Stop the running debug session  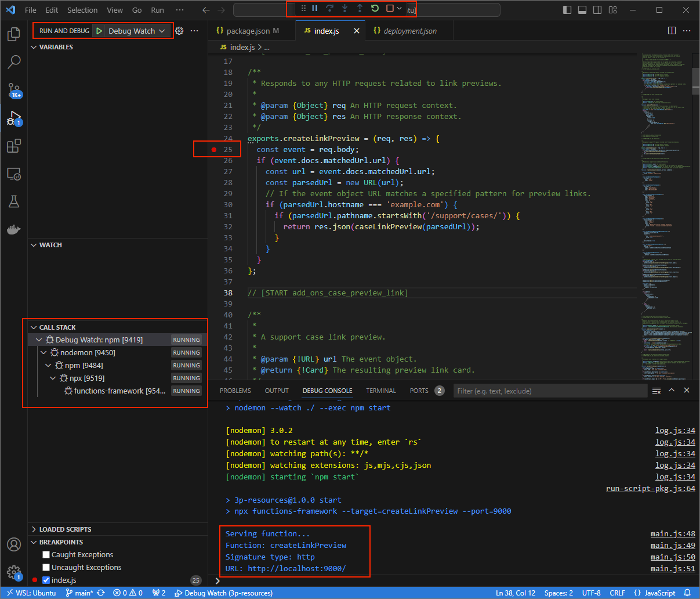point(390,8)
